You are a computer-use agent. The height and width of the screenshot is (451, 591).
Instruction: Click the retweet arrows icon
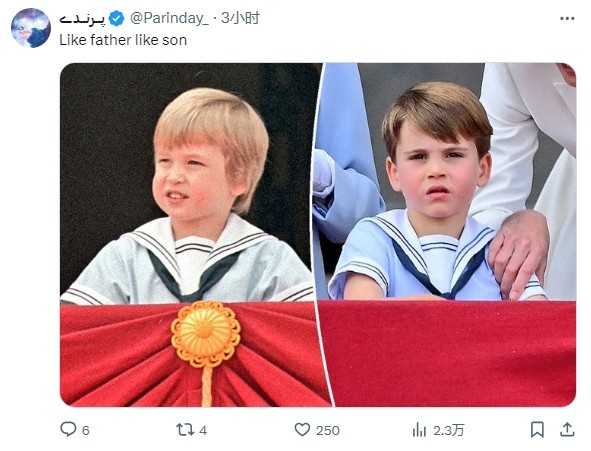(185, 430)
